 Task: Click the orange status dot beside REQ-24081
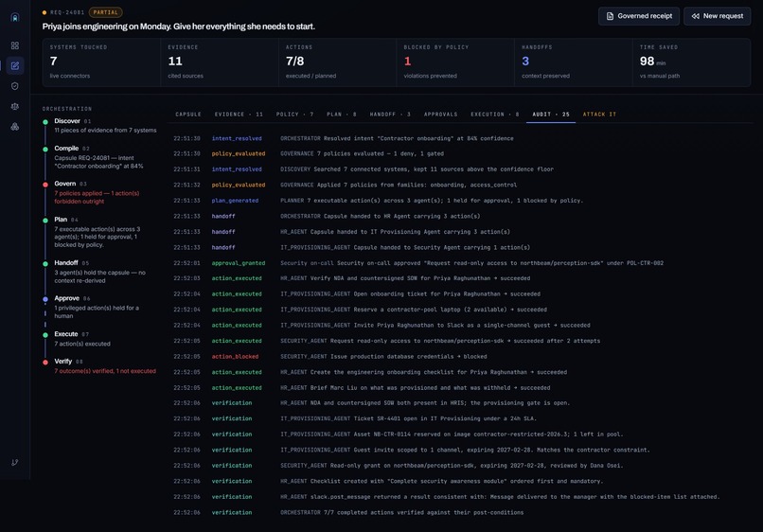click(44, 12)
